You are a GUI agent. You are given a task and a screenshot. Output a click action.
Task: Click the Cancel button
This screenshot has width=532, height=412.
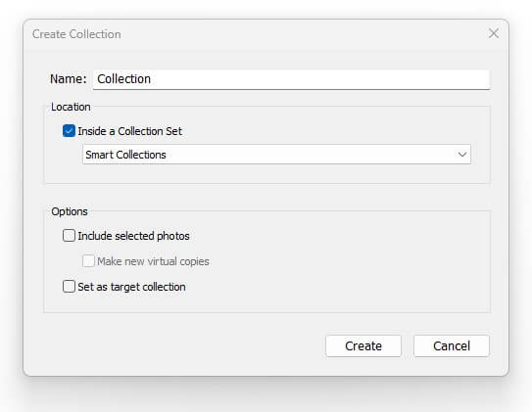pyautogui.click(x=452, y=345)
